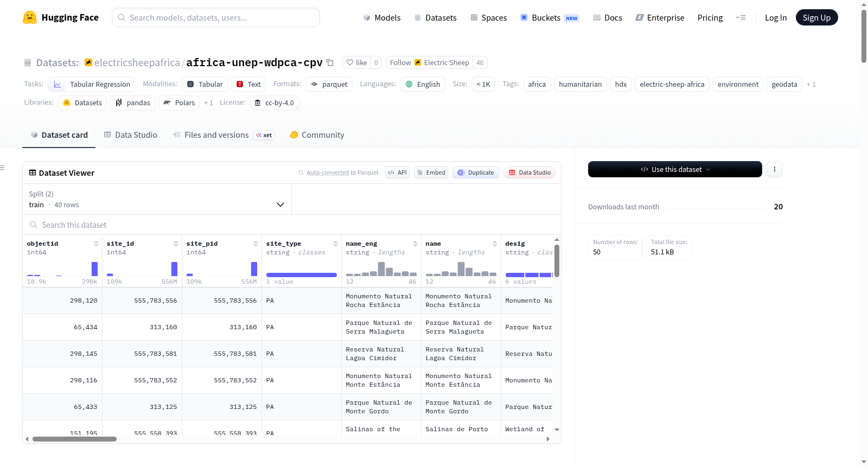Sort the name_eng column using its arrows
Viewport: 868px width, 467px height.
(415, 244)
